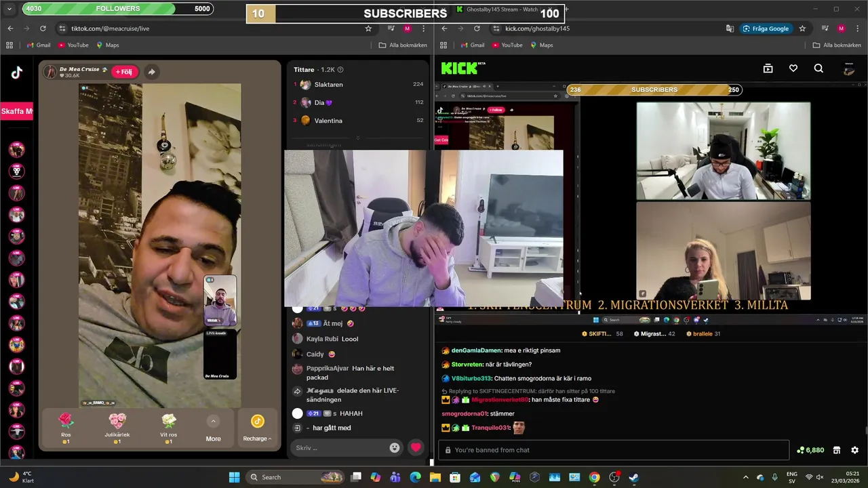Viewport: 868px width, 488px height.
Task: Reload the TikTok page
Action: click(x=43, y=28)
